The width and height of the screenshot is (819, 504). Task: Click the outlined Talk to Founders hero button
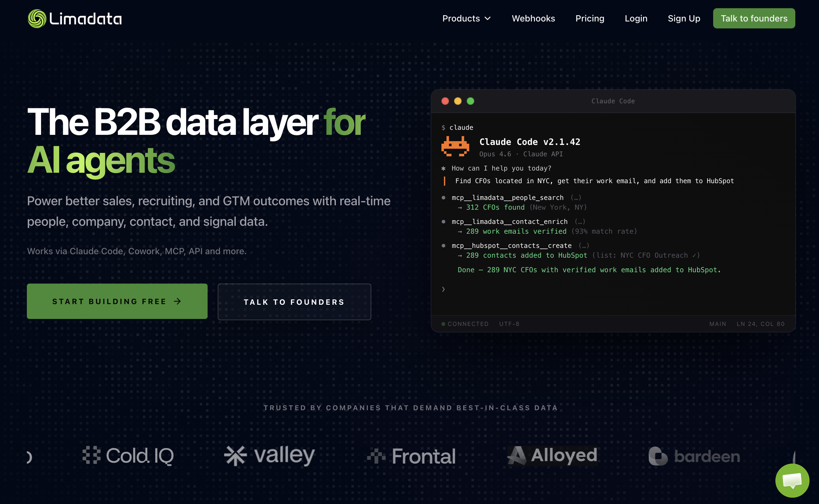tap(294, 302)
